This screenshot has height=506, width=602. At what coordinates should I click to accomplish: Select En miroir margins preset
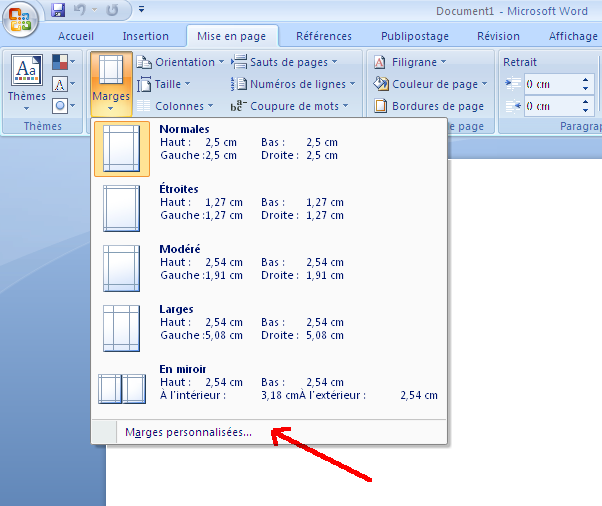269,389
